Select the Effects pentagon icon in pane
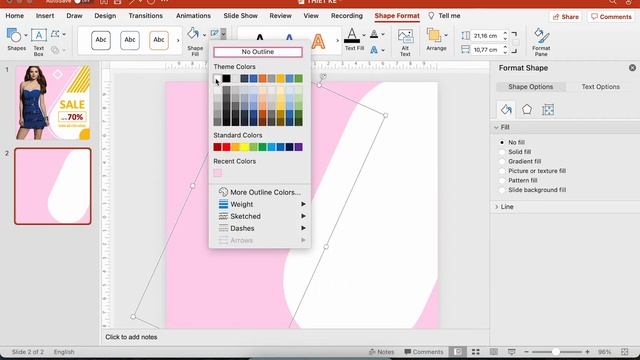 click(527, 109)
